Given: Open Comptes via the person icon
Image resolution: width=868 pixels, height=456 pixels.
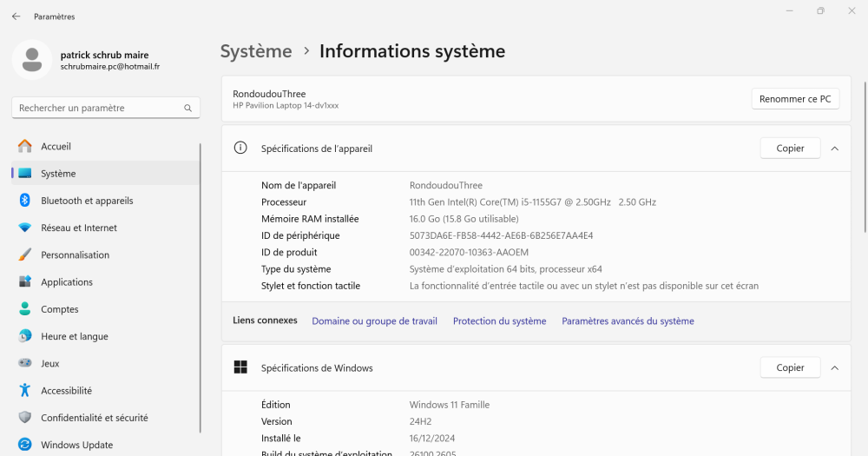Looking at the screenshot, I should pos(25,309).
